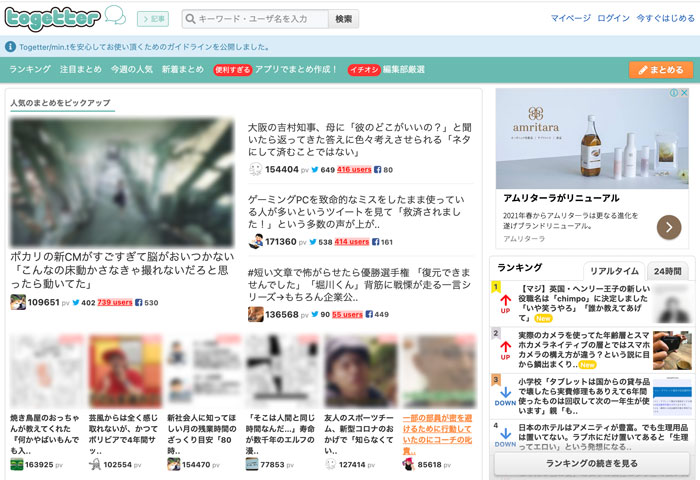Open the ポカリの新CM article title
This screenshot has height=480, width=700.
tap(122, 270)
